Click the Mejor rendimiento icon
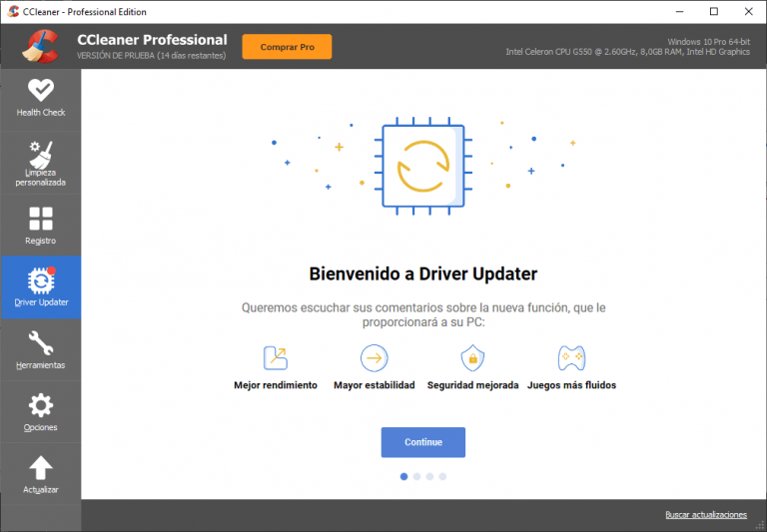Screen dimensions: 767x532 (x=275, y=357)
